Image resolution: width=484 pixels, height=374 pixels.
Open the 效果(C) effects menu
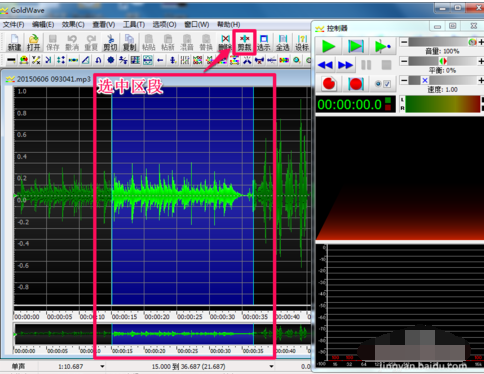tap(73, 24)
